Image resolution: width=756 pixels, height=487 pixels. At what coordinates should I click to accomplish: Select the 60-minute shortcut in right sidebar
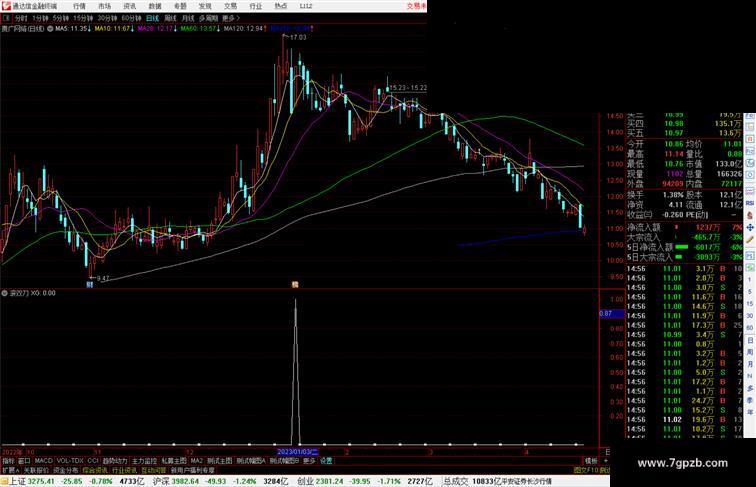(750, 328)
